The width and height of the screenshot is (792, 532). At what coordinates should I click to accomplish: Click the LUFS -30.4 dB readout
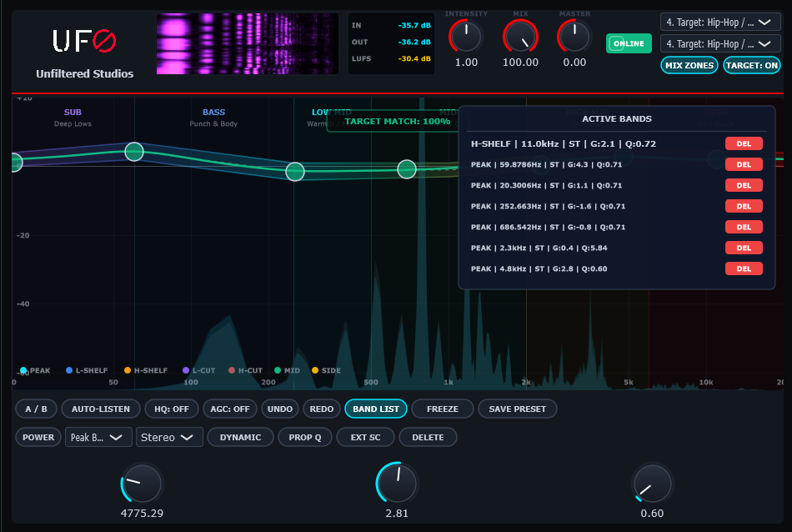click(x=414, y=58)
